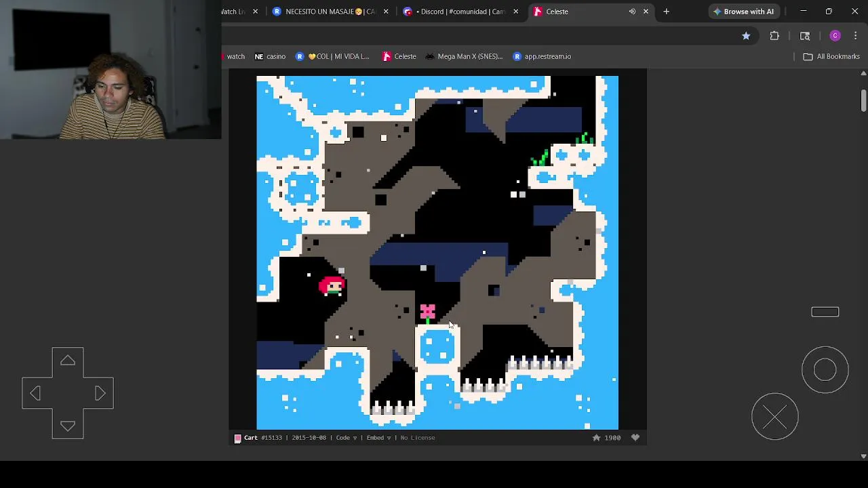Click the scrollbar up arrow at top right

click(x=863, y=73)
